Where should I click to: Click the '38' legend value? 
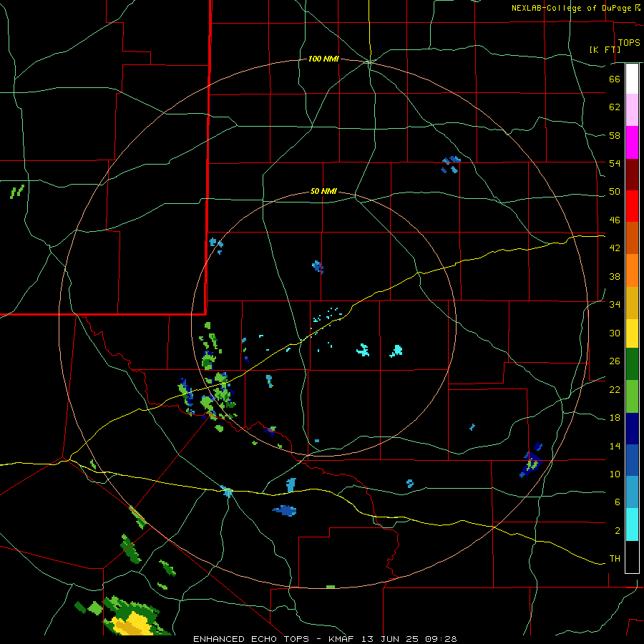[x=615, y=276]
